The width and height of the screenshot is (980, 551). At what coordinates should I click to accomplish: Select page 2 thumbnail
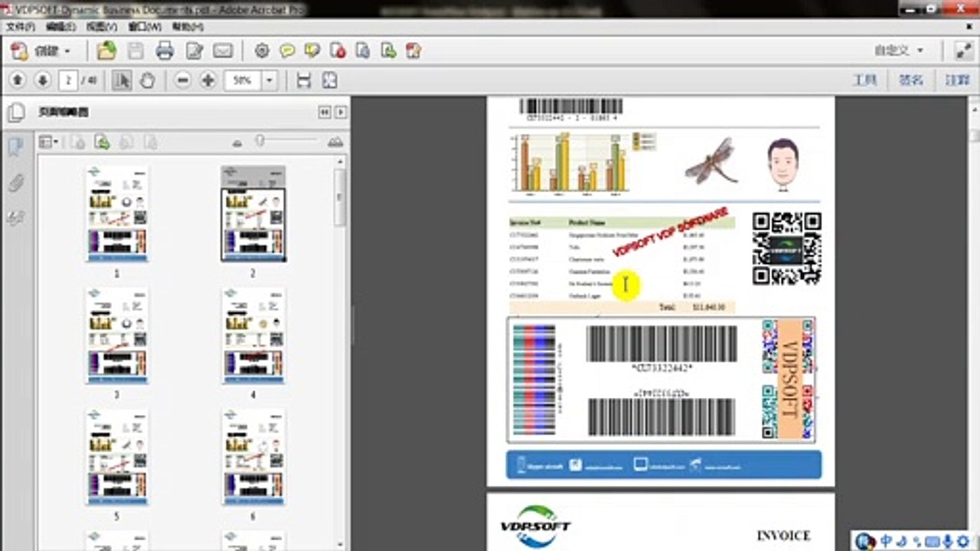click(253, 214)
